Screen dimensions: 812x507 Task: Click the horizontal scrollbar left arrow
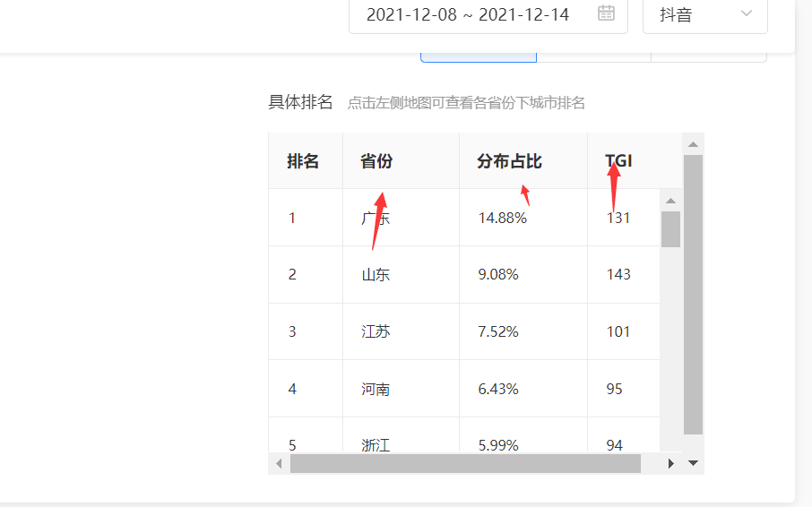point(279,463)
